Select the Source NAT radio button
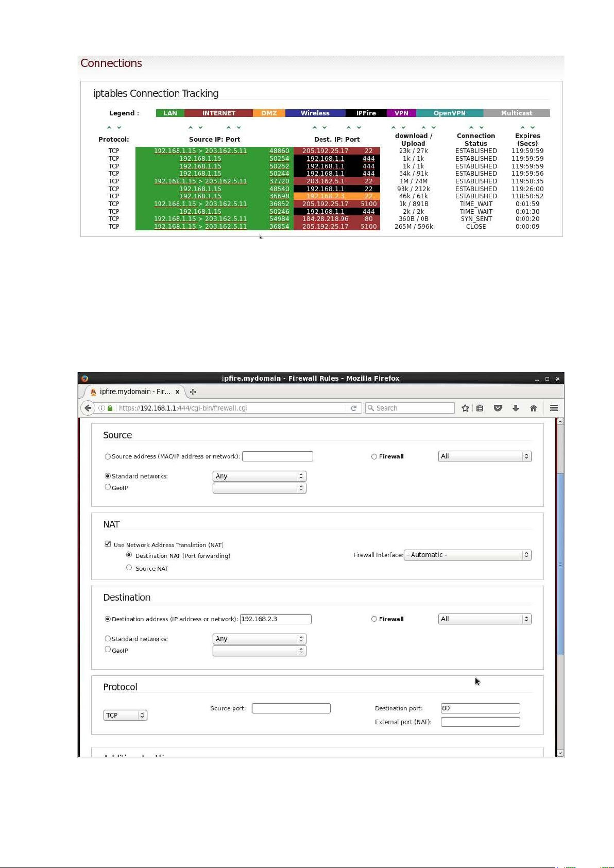 point(129,568)
